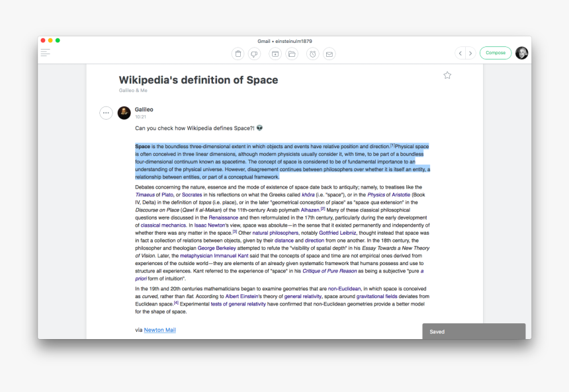Click Galileo's sender avatar
This screenshot has height=392, width=569.
click(124, 113)
